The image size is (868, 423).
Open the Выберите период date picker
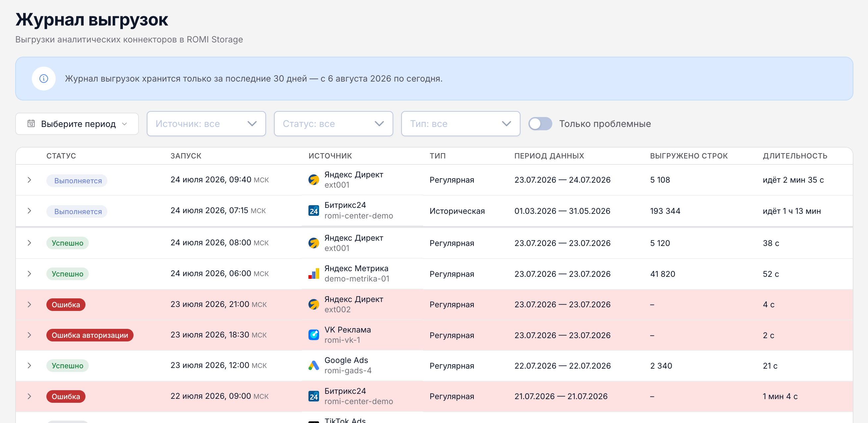(77, 124)
